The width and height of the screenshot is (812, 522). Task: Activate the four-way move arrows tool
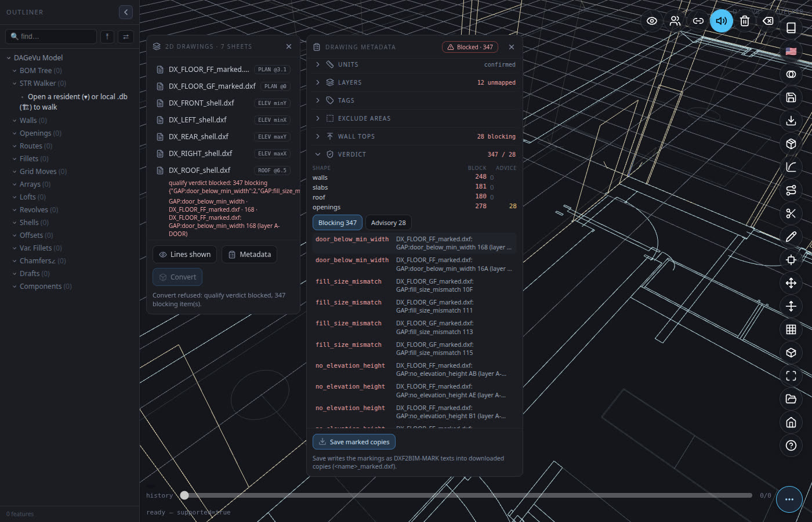(x=791, y=283)
